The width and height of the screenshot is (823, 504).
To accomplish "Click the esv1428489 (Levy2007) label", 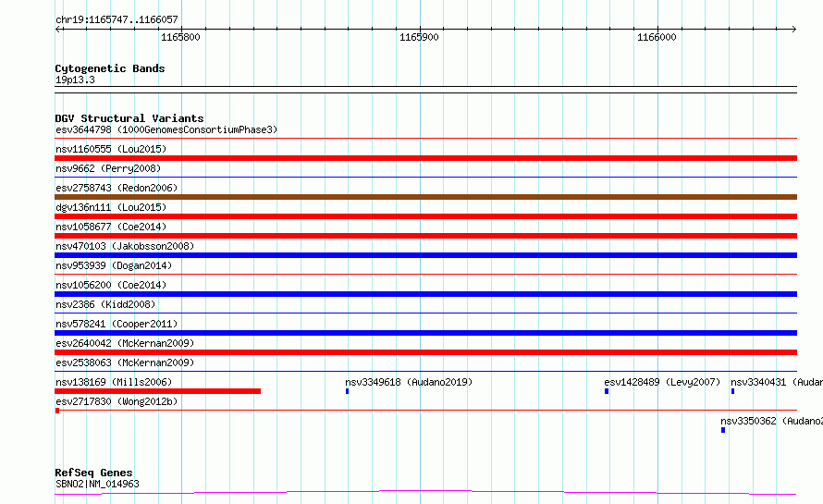I will (662, 382).
